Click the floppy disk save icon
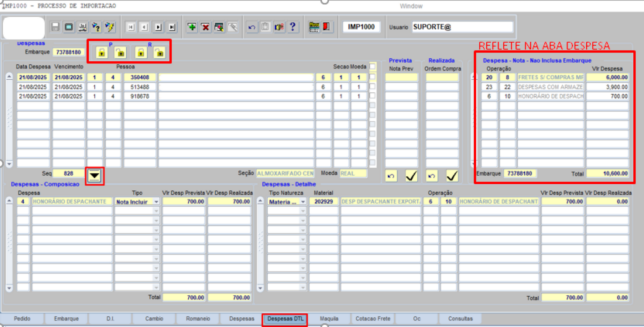Viewport: 644px width, 327px height. [55, 27]
